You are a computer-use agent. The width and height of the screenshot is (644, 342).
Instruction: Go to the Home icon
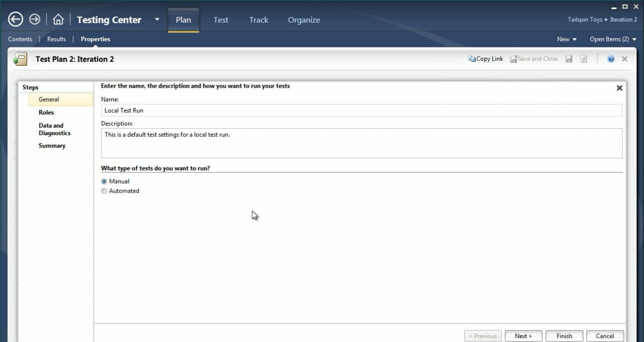(x=58, y=19)
